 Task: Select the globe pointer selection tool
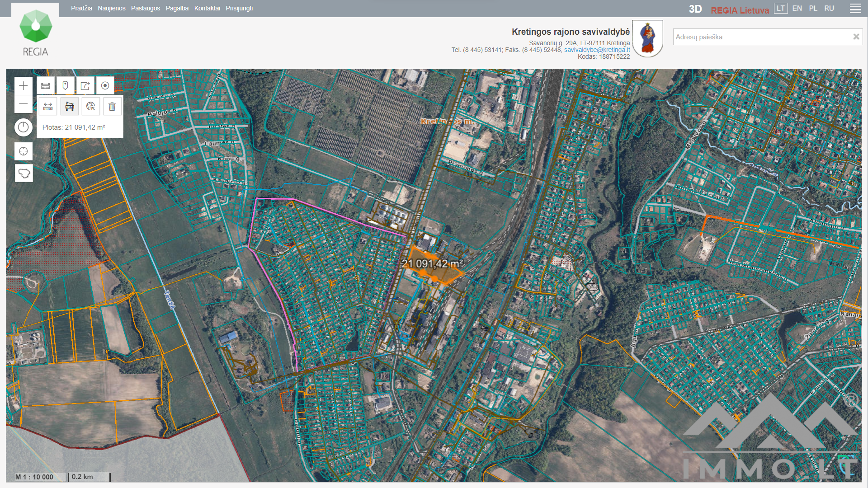tap(91, 106)
